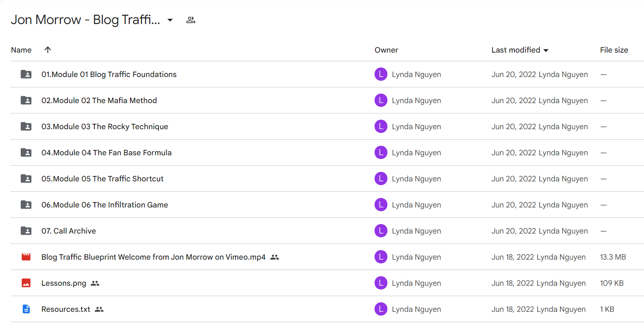Select Lessons.png file name
This screenshot has width=644, height=328.
(x=64, y=283)
